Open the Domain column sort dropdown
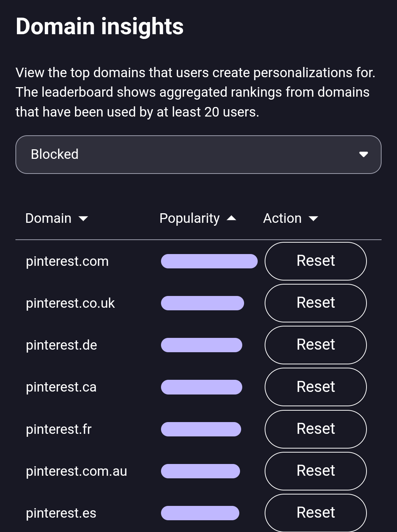The image size is (397, 532). click(84, 219)
